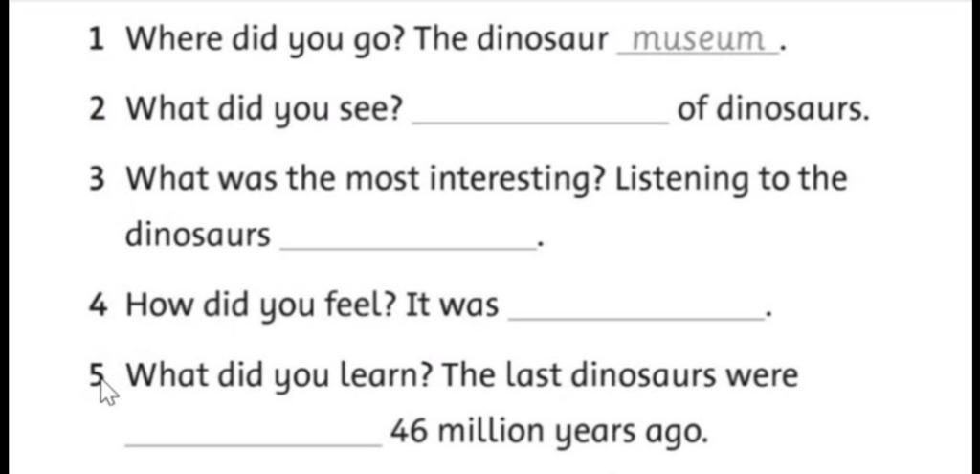Select the text "What did you see?"
The image size is (980, 474).
pos(264,113)
